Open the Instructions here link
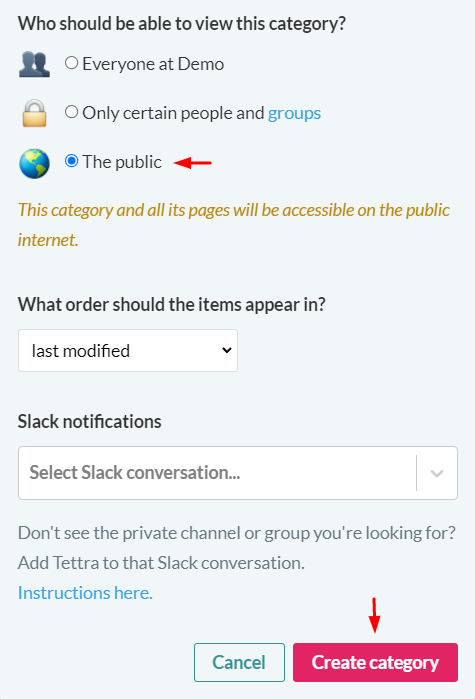 85,593
